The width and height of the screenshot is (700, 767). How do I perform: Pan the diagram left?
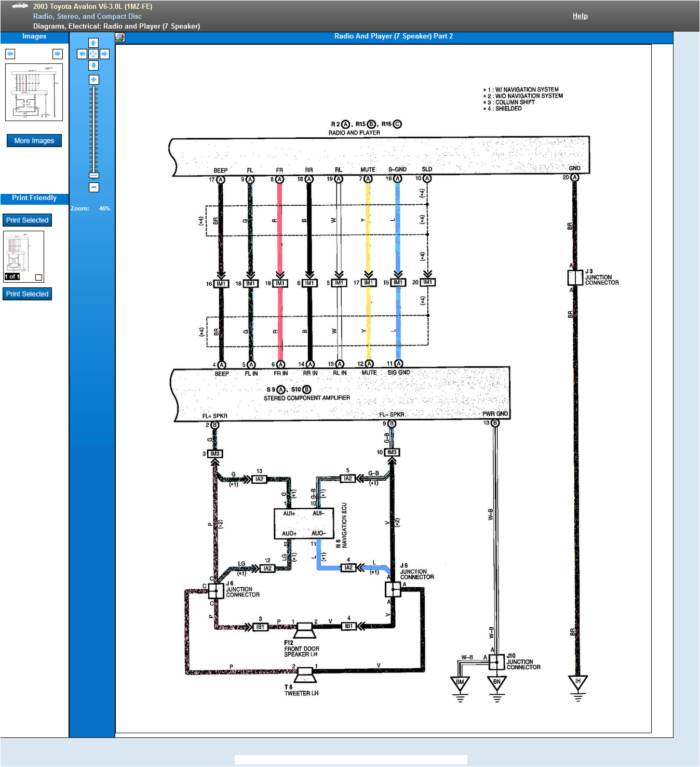coord(82,54)
